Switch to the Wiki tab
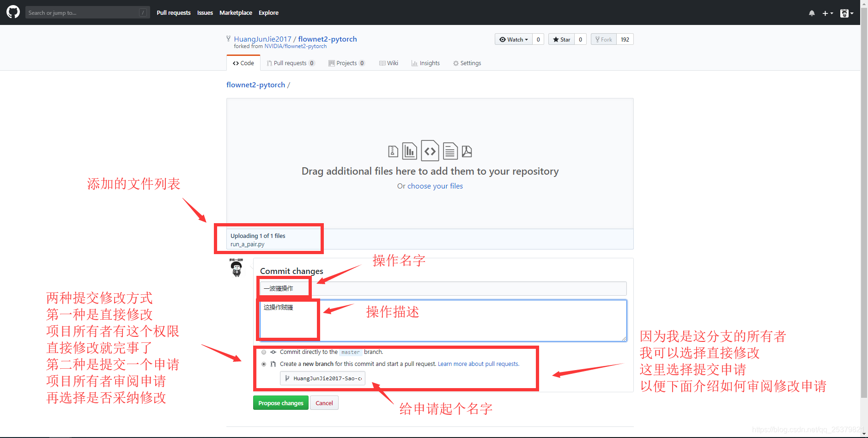Image resolution: width=868 pixels, height=438 pixels. tap(388, 63)
